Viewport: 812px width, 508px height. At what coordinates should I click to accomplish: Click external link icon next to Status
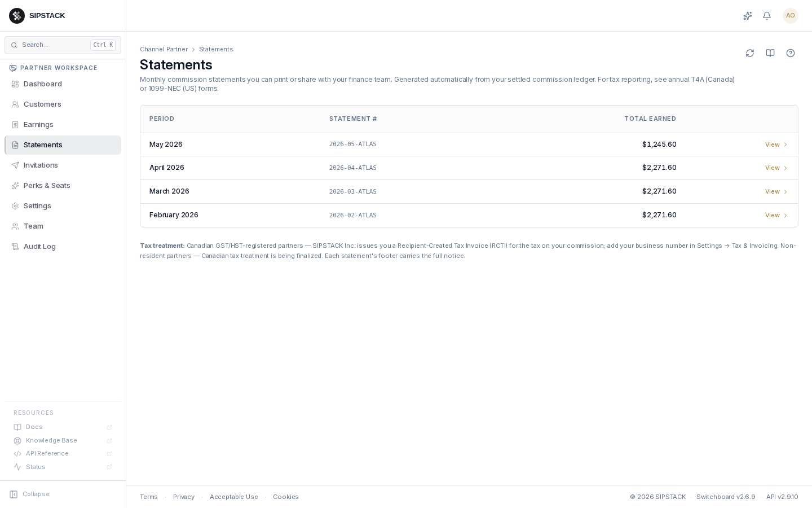pos(109,467)
